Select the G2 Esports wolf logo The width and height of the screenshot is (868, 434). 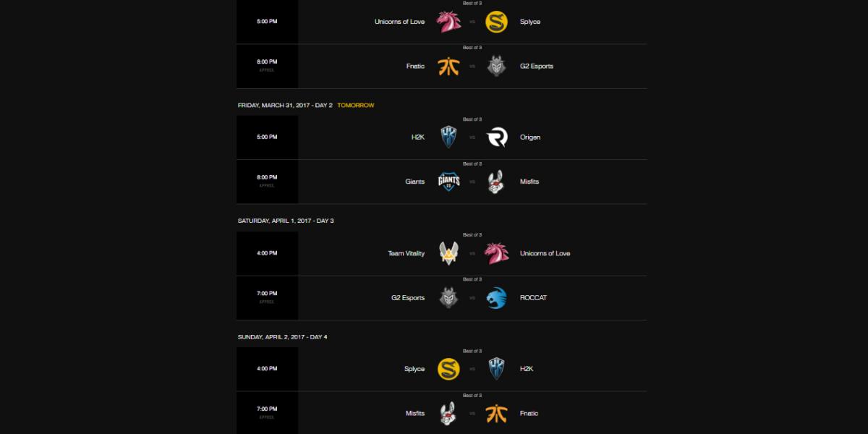click(497, 65)
